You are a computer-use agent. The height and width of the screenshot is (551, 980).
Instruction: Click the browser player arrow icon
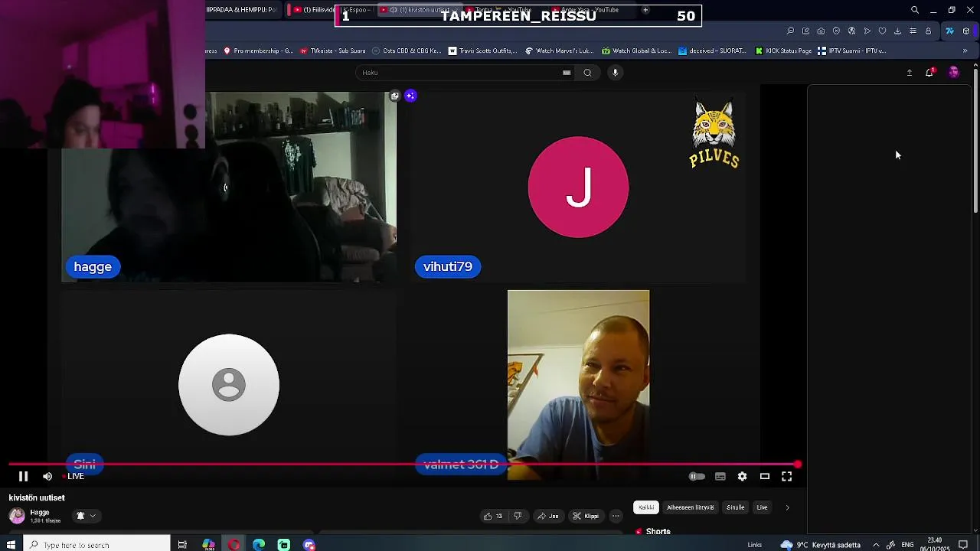tap(867, 31)
